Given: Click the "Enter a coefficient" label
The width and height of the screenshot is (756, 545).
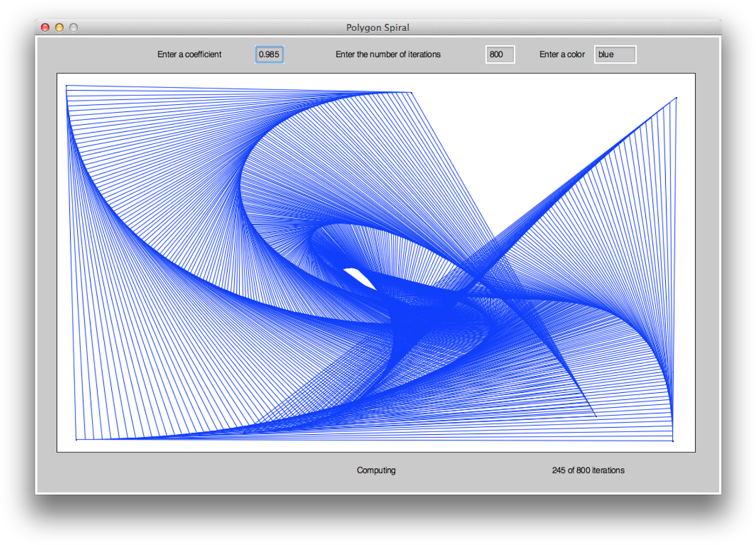Looking at the screenshot, I should 189,55.
